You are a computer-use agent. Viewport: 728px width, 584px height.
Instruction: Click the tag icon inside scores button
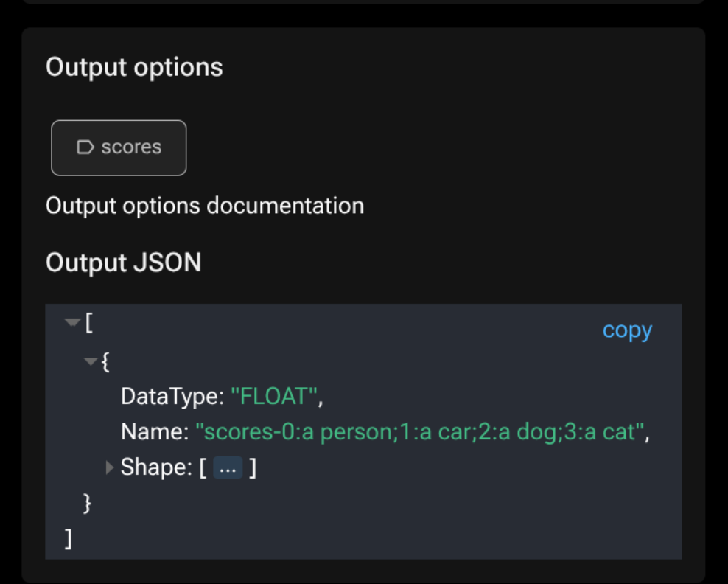[x=85, y=147]
